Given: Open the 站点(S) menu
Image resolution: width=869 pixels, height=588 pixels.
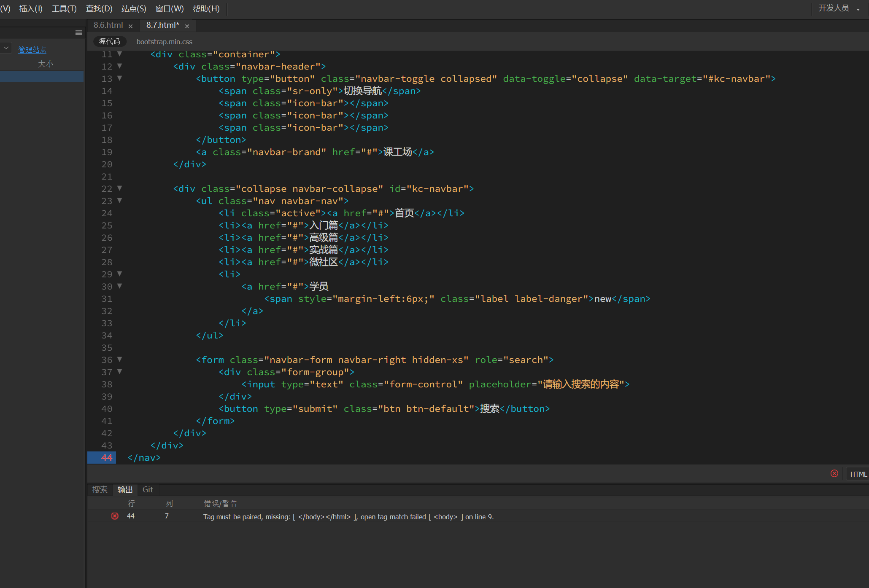Looking at the screenshot, I should (x=134, y=8).
